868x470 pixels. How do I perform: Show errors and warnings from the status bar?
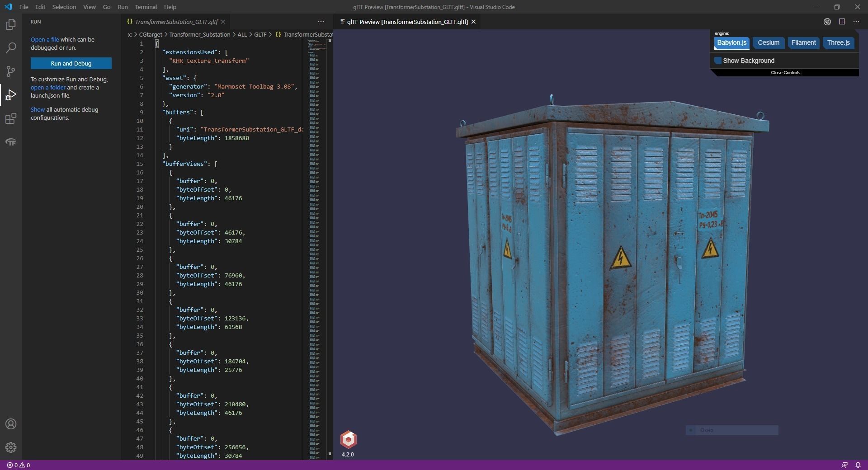pyautogui.click(x=19, y=465)
